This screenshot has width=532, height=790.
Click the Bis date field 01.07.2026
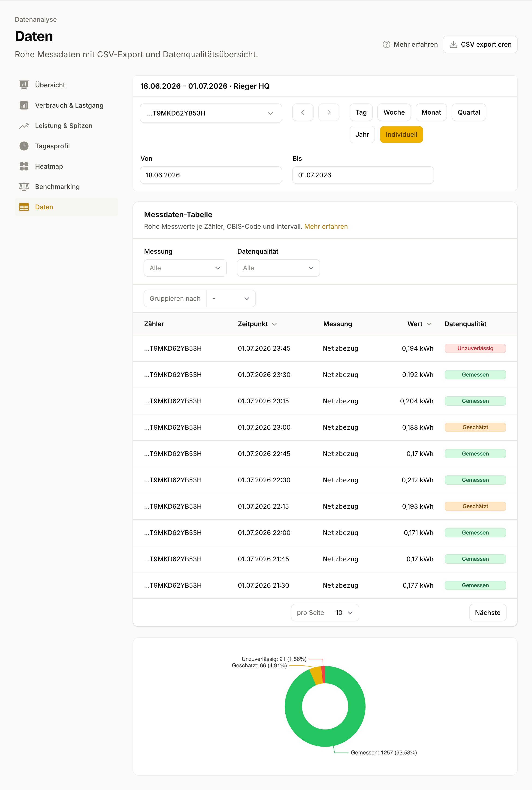(363, 175)
